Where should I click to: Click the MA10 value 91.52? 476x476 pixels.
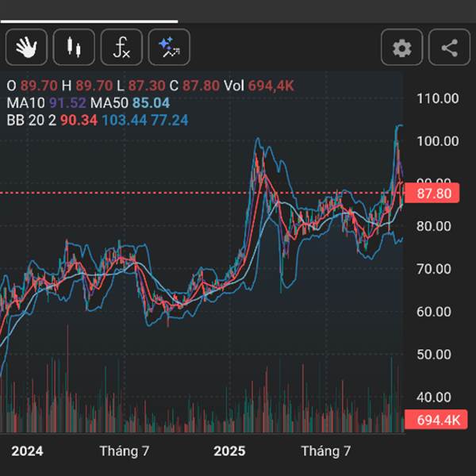pyautogui.click(x=67, y=103)
